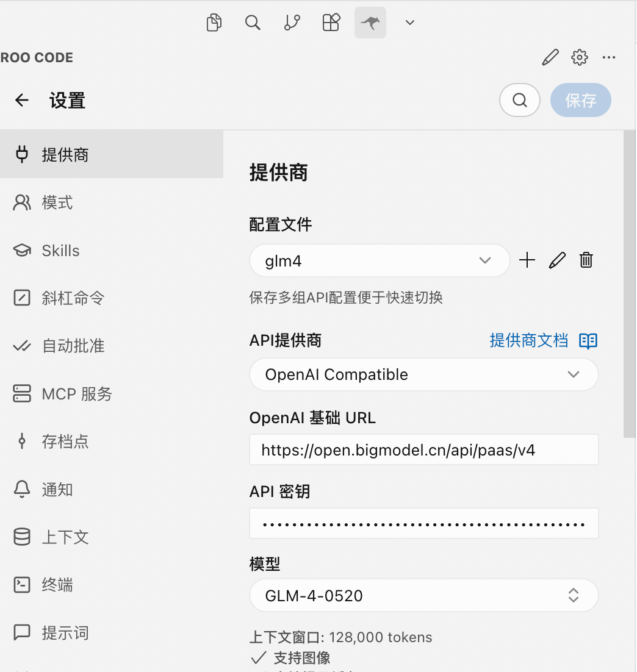Open the 斜杠命令 settings tab
637x672 pixels.
pos(112,298)
